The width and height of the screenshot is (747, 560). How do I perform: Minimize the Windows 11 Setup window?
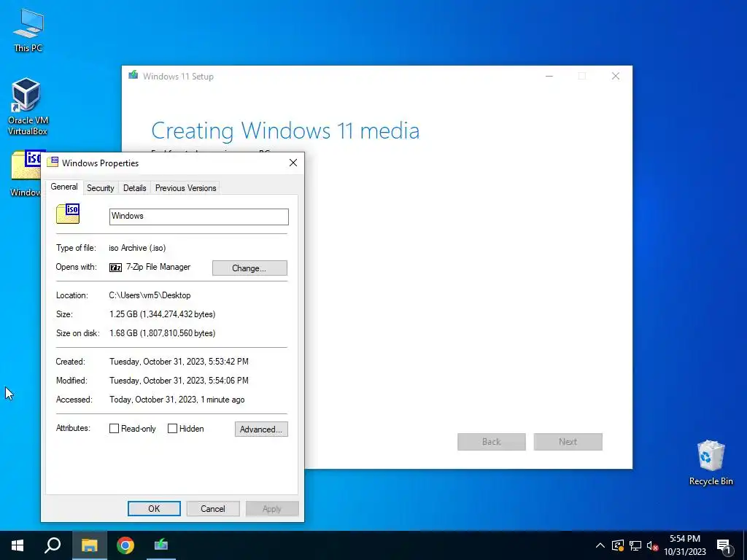549,76
